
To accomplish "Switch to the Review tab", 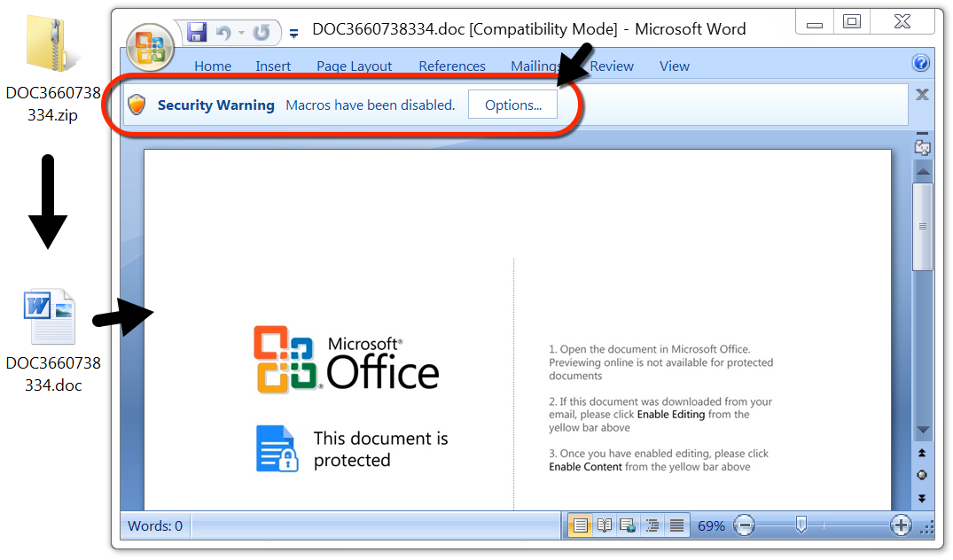I will click(x=612, y=66).
